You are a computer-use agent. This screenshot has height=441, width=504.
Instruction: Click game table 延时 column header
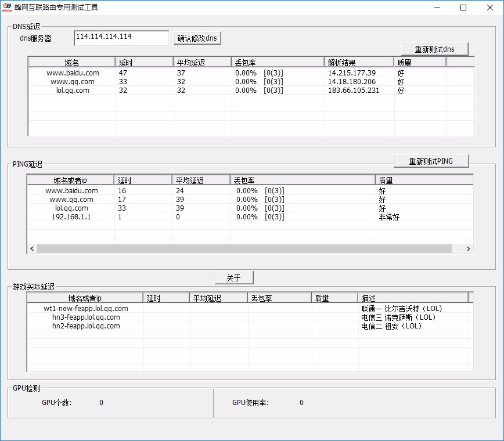166,298
